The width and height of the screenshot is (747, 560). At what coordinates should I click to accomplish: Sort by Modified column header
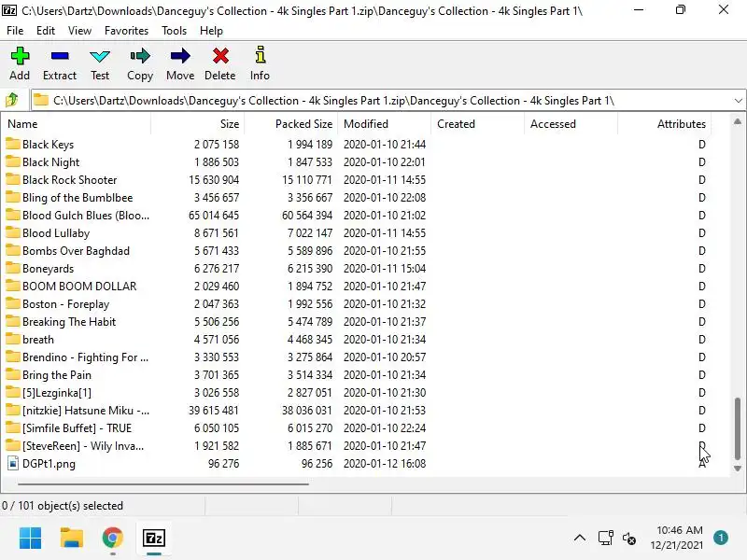(384, 124)
